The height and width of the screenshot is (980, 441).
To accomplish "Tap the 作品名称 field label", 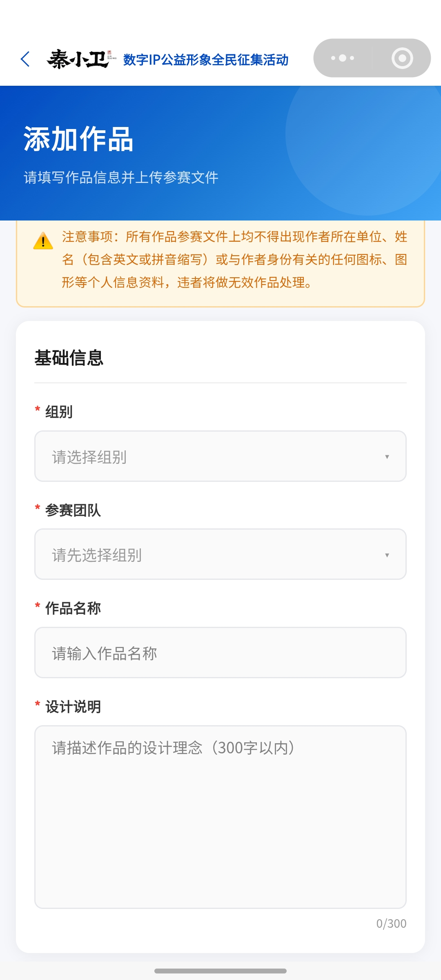I will 73,608.
